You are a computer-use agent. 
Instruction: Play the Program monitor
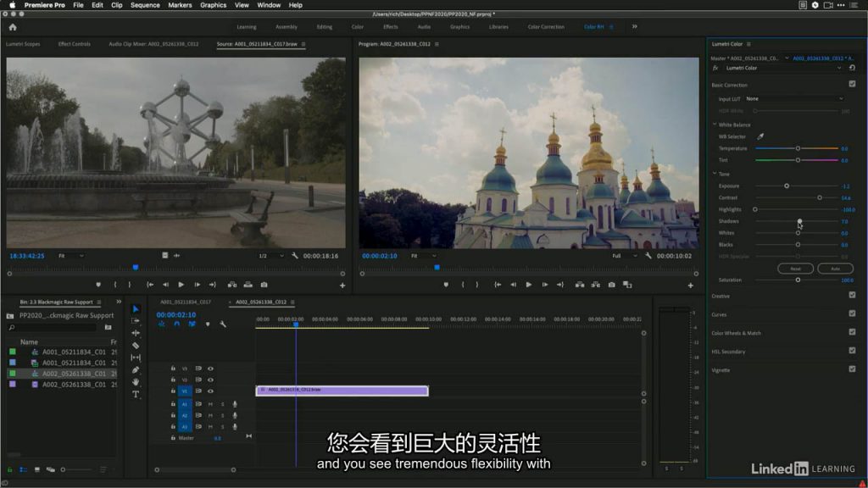(x=529, y=285)
